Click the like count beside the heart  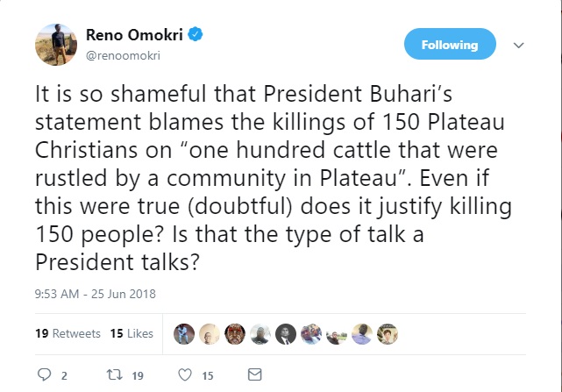pyautogui.click(x=208, y=375)
